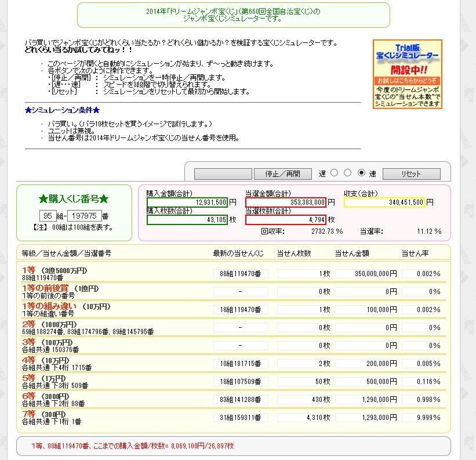Click the 5等 win rate 0.116% cell
The height and width of the screenshot is (460, 476).
coord(422,381)
